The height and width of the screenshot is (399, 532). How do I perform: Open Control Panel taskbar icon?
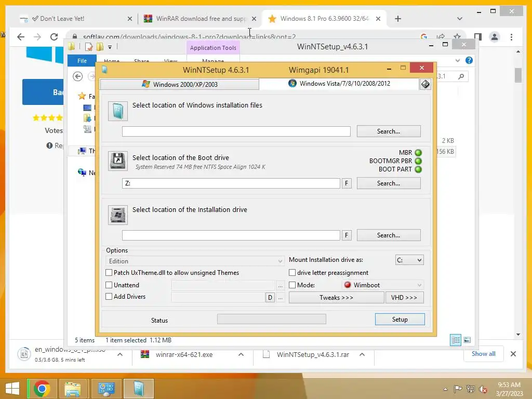[106, 389]
